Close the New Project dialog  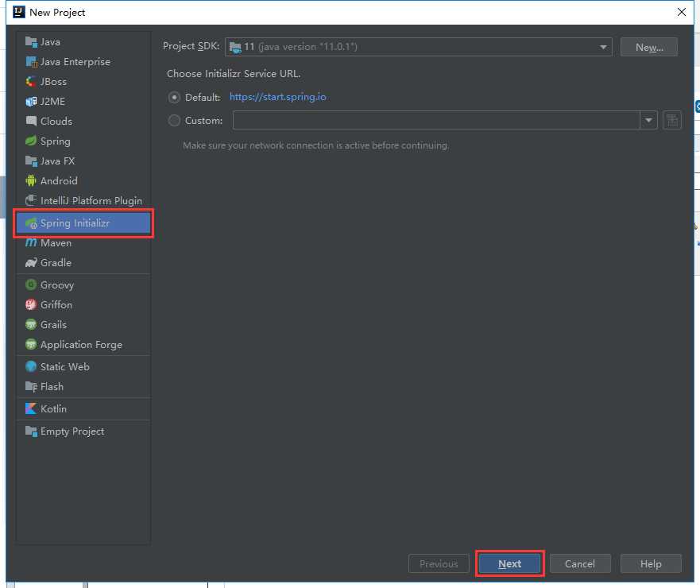(x=681, y=12)
